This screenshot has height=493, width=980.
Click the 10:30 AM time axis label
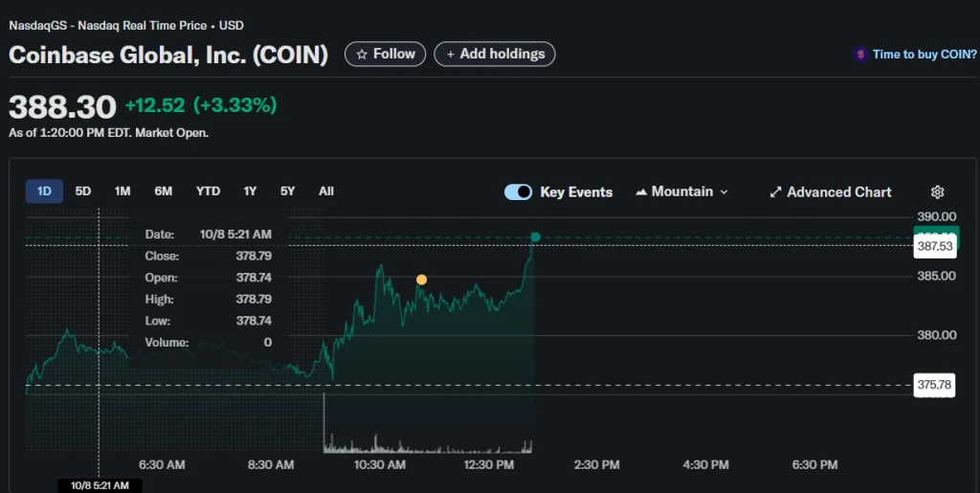coord(379,465)
